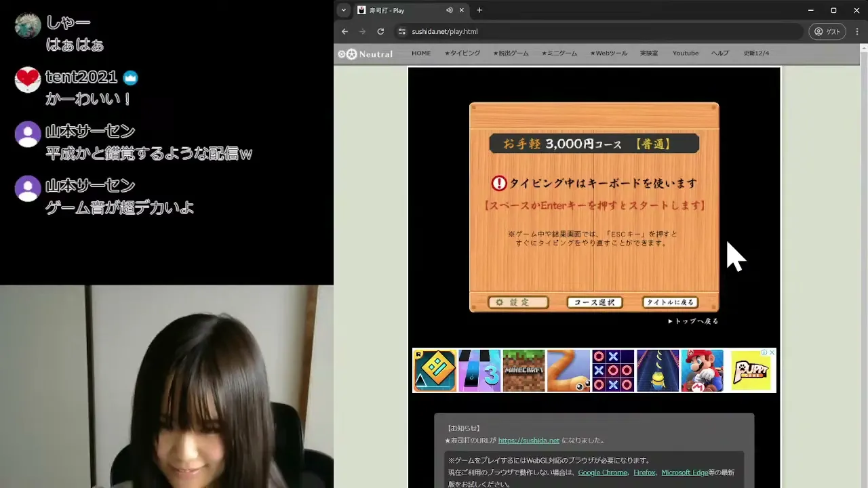Click the Neutral site logo
The height and width of the screenshot is (488, 868).
tap(366, 54)
